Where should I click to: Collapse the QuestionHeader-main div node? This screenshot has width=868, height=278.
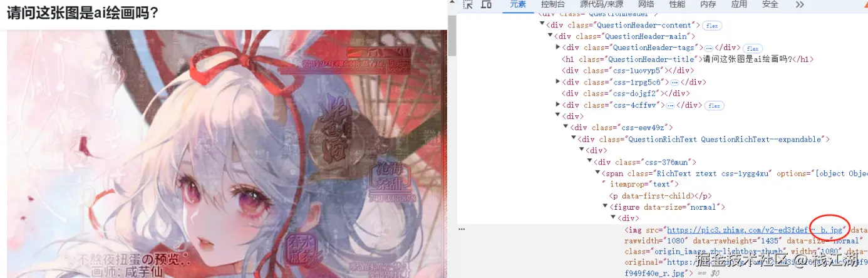[550, 36]
